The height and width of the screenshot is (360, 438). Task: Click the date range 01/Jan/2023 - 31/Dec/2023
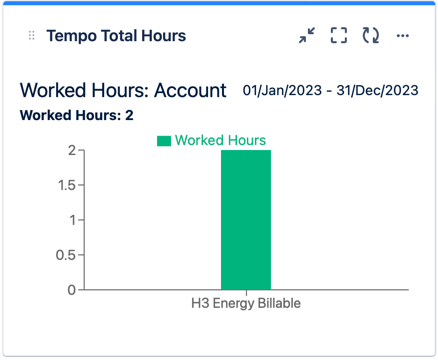(x=330, y=90)
